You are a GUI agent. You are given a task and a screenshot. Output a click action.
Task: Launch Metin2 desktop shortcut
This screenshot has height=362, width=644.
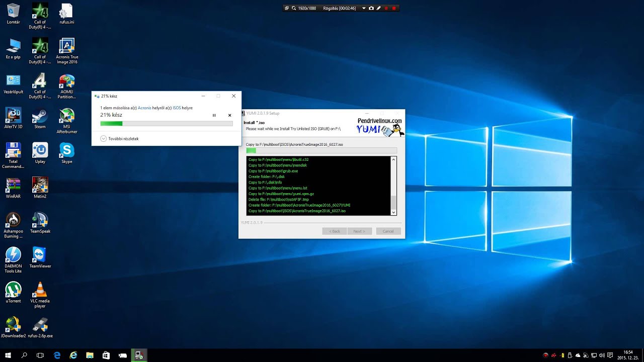[40, 188]
